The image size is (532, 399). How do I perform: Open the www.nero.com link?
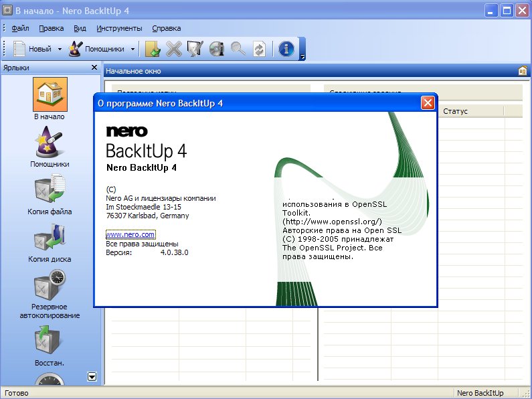coord(130,234)
